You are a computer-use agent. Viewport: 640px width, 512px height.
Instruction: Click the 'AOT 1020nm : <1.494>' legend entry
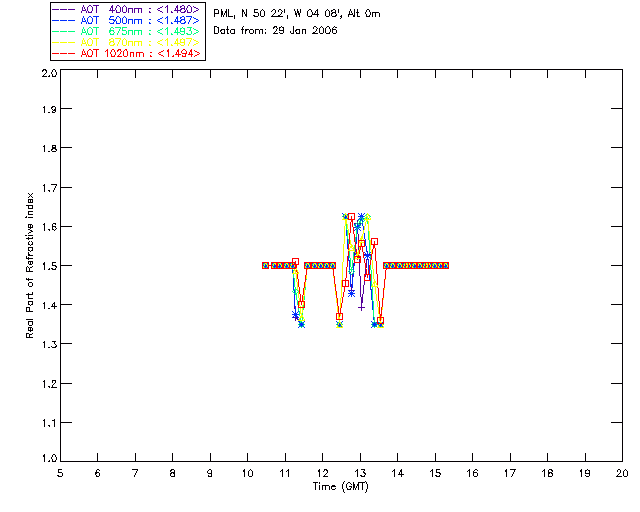pyautogui.click(x=126, y=53)
